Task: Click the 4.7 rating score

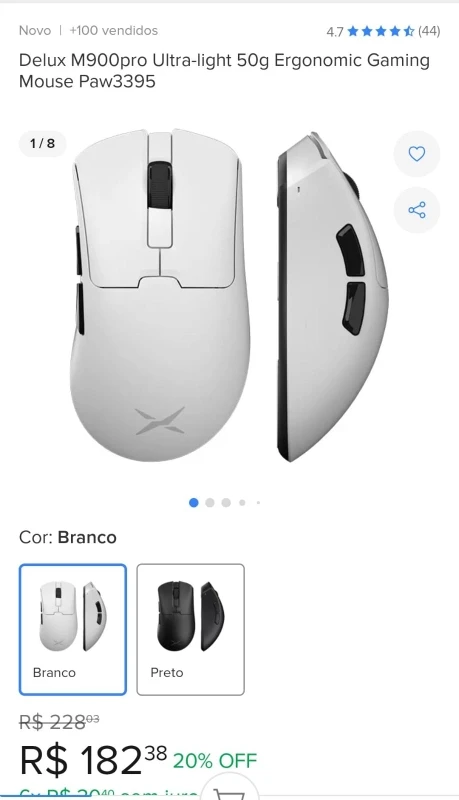Action: tap(335, 32)
